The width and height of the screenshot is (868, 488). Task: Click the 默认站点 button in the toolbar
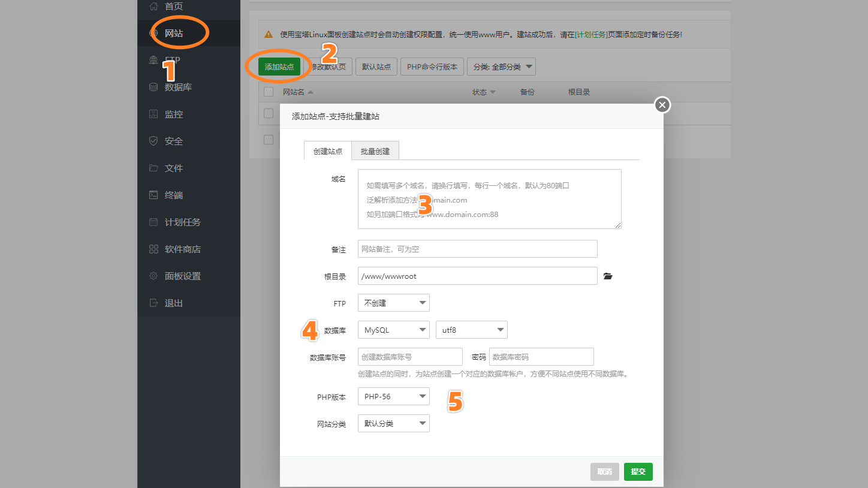tap(376, 66)
